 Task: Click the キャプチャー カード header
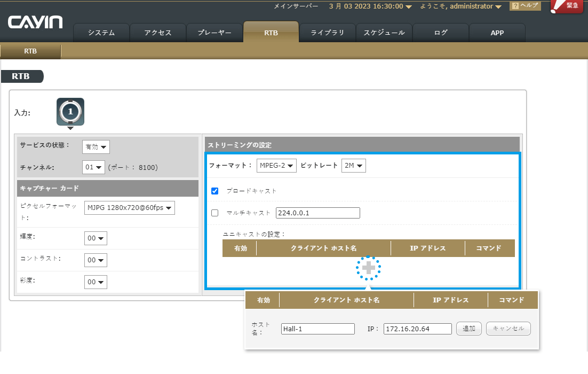click(108, 188)
